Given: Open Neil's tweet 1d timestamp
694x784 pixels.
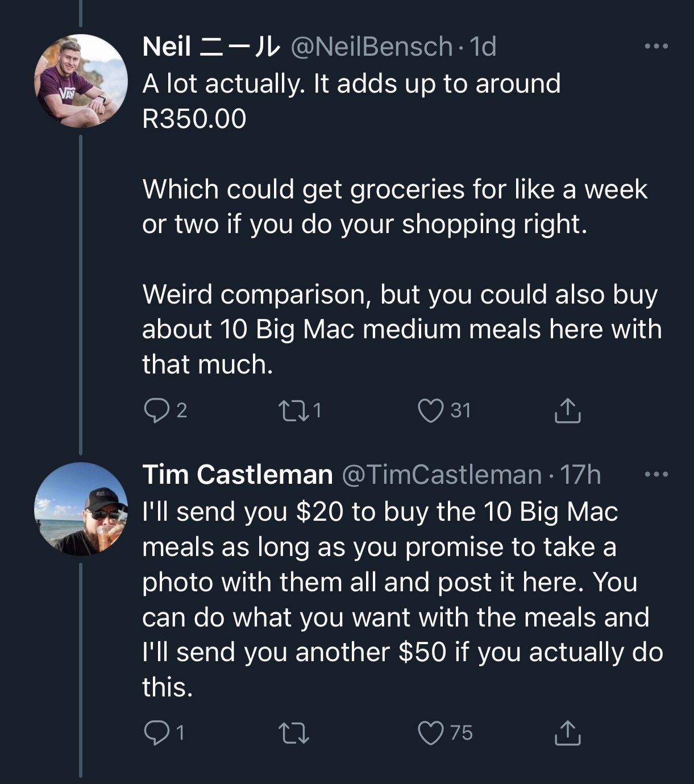Looking at the screenshot, I should [x=483, y=47].
